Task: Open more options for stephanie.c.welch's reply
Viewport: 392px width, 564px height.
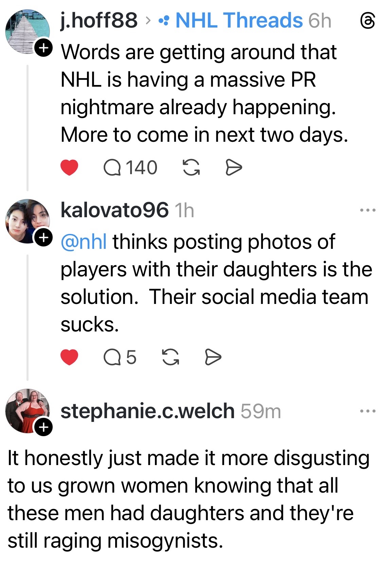Action: 368,411
